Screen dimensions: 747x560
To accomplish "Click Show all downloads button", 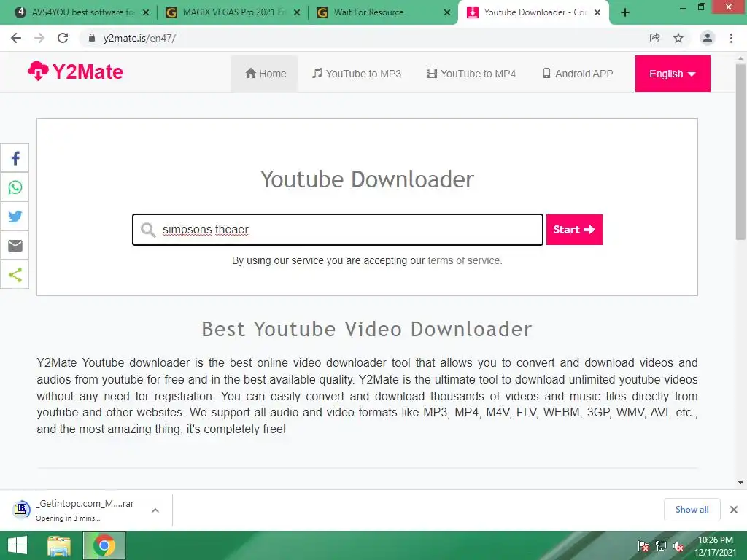I will [x=692, y=510].
